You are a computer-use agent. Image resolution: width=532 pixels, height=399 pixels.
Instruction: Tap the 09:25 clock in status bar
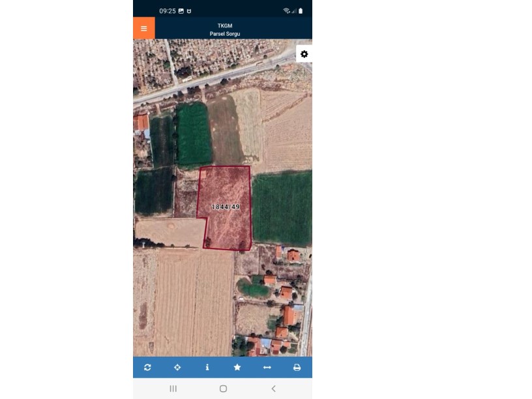(x=168, y=11)
